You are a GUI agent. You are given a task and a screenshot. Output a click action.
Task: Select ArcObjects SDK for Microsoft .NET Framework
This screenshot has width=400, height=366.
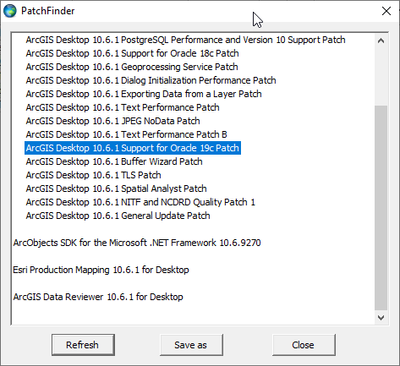pyautogui.click(x=137, y=242)
